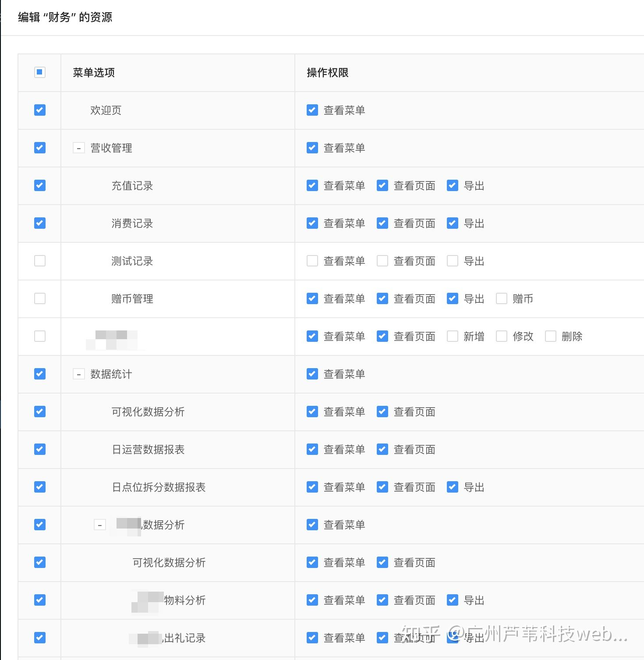644x660 pixels.
Task: Uncheck 查看页面 for 充值记录
Action: 382,185
